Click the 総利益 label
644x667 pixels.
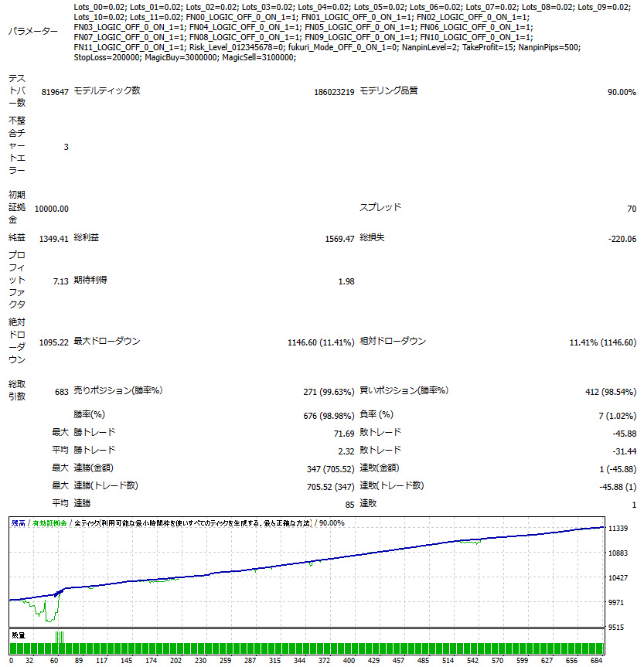(87, 237)
